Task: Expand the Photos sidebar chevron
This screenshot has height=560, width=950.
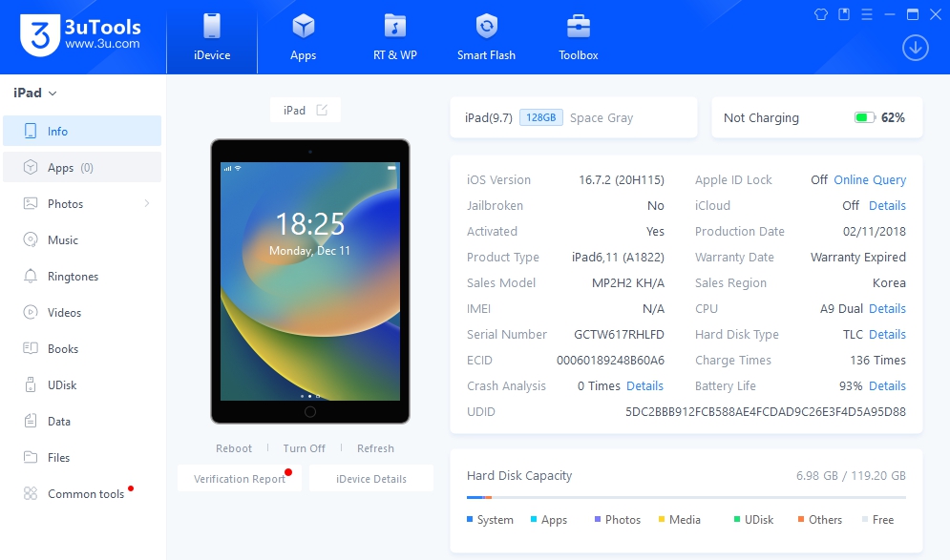Action: pyautogui.click(x=147, y=204)
